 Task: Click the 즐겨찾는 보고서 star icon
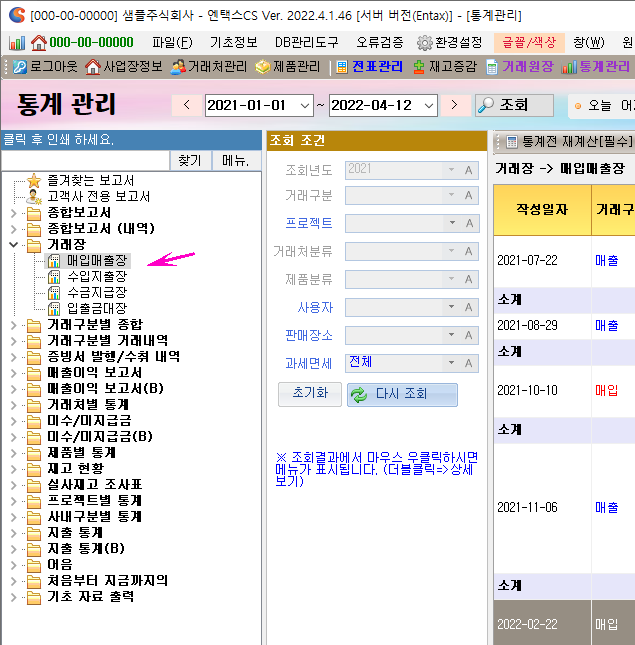[x=34, y=181]
